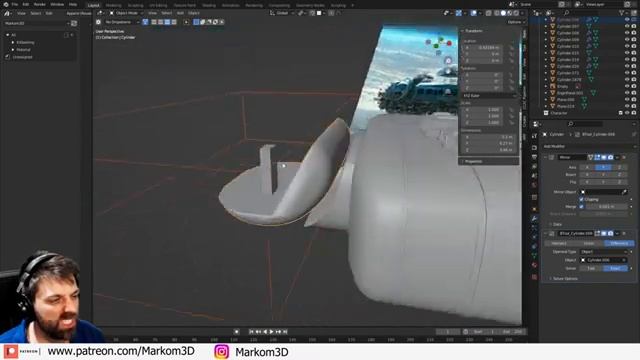Open the Operand Type dropdown
This screenshot has height=360, width=640.
604,252
